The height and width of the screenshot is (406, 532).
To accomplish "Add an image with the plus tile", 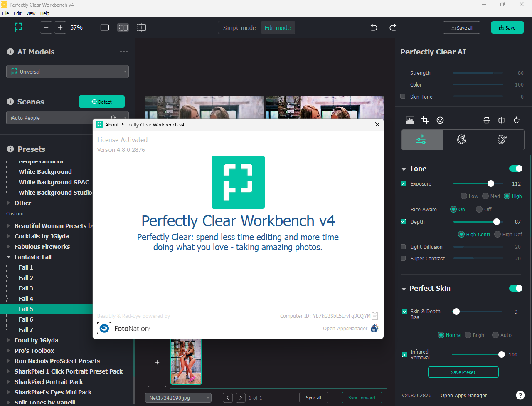I will pyautogui.click(x=157, y=362).
